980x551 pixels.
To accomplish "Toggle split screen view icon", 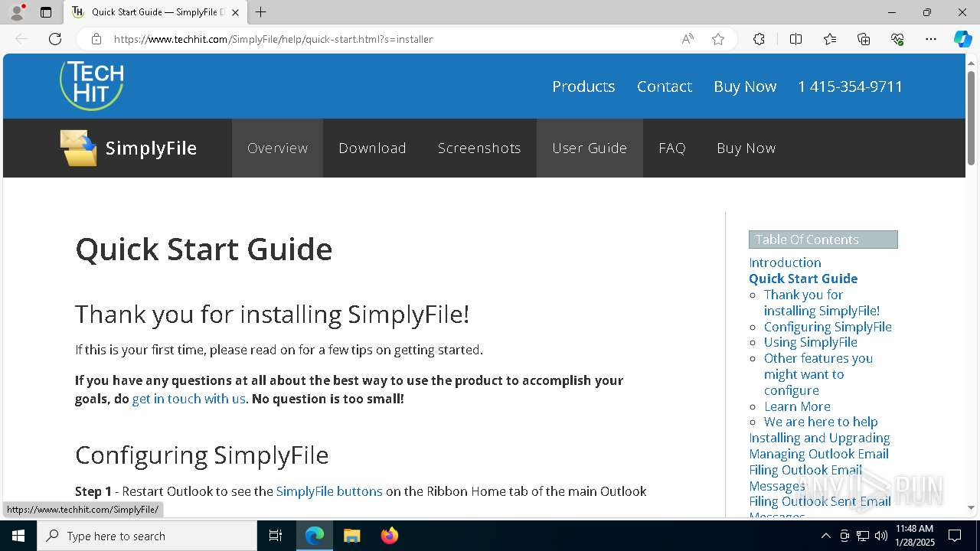I will click(x=795, y=39).
